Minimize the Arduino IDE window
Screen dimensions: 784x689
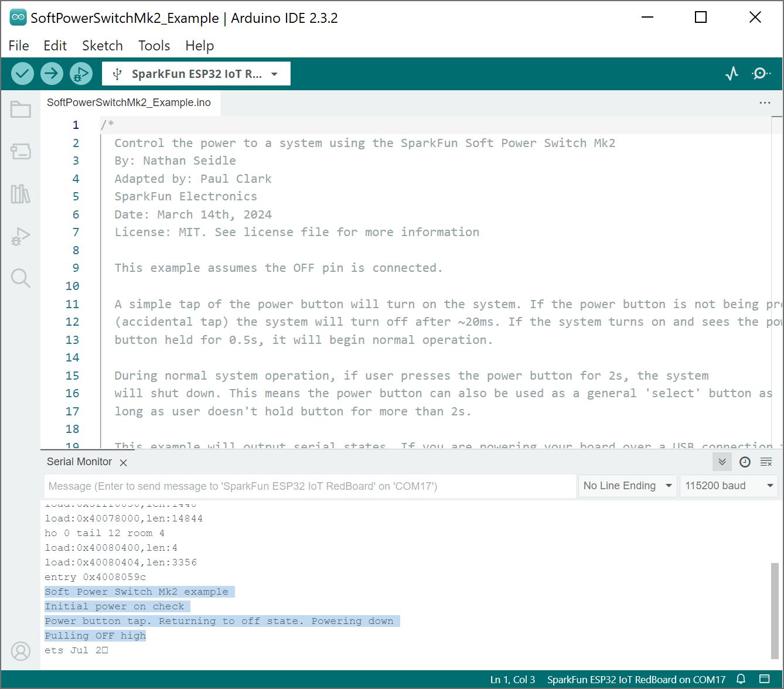[x=647, y=18]
